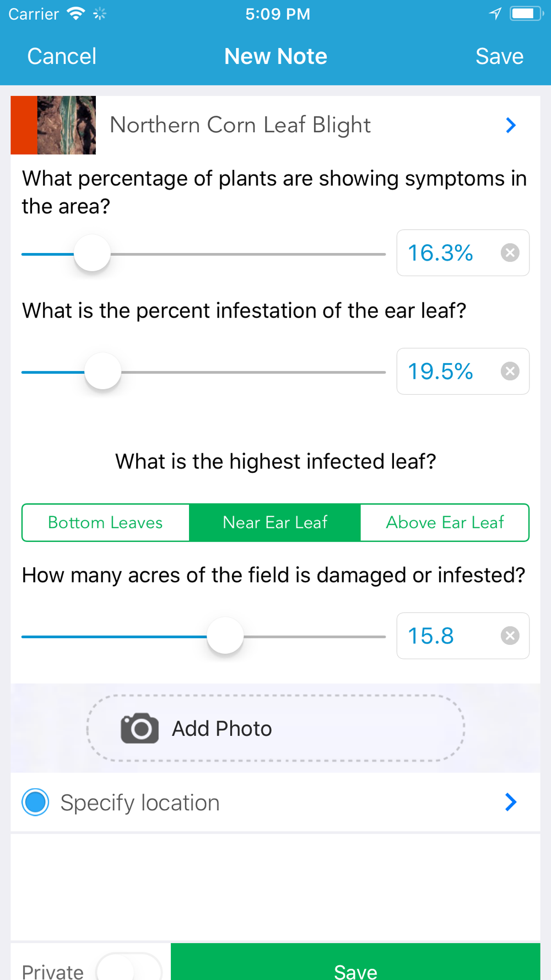Open Northern Corn Leaf Blight chevron
This screenshot has width=551, height=980.
(511, 126)
